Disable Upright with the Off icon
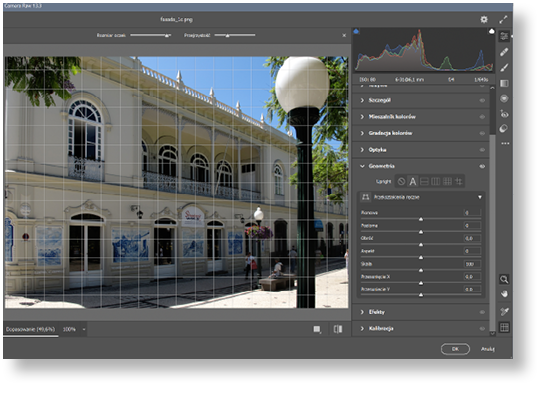 click(401, 181)
